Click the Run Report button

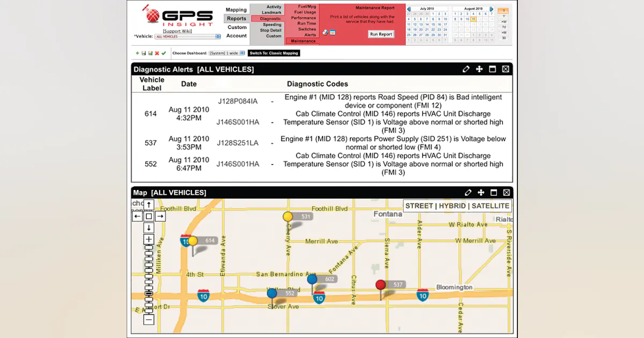(x=381, y=34)
